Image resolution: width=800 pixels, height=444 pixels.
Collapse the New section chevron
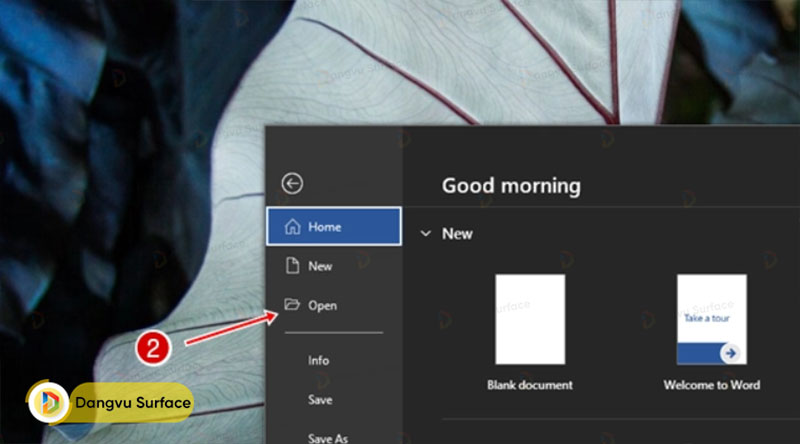pos(426,234)
